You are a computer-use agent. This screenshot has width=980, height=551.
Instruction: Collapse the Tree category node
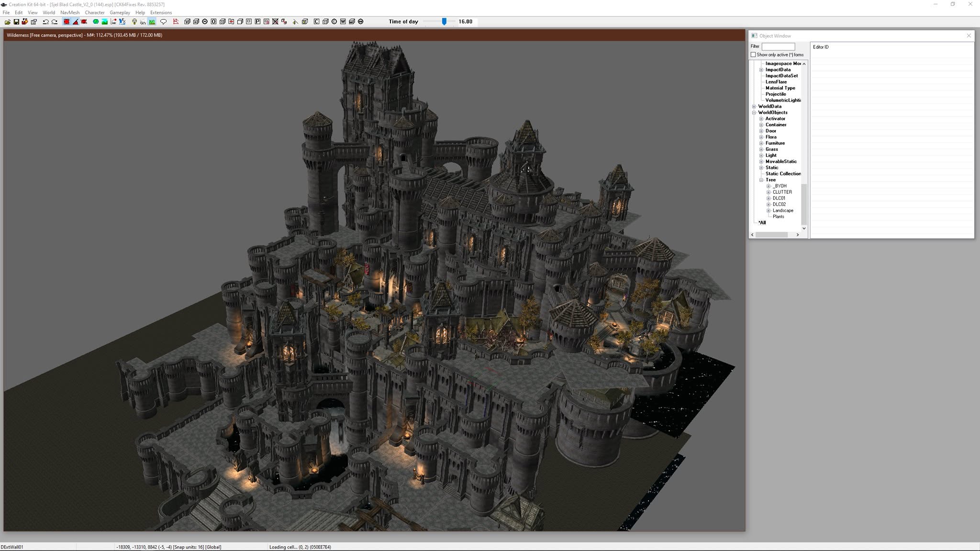[x=761, y=180]
